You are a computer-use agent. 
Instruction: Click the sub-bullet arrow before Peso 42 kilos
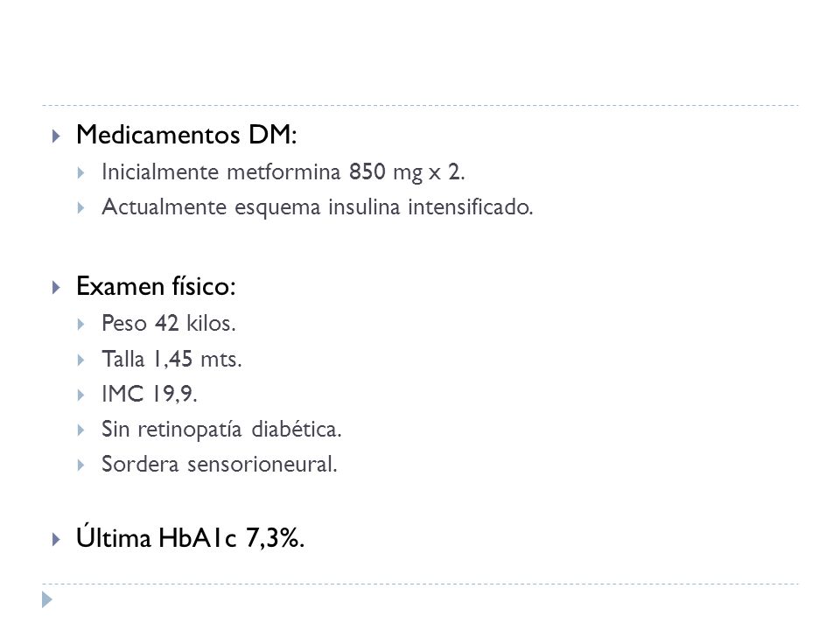(x=80, y=324)
